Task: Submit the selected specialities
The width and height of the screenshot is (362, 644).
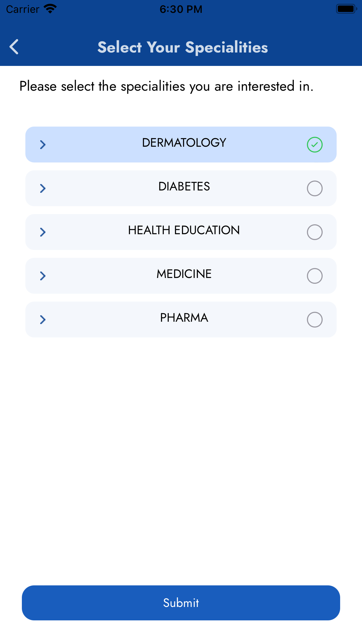Action: (181, 603)
